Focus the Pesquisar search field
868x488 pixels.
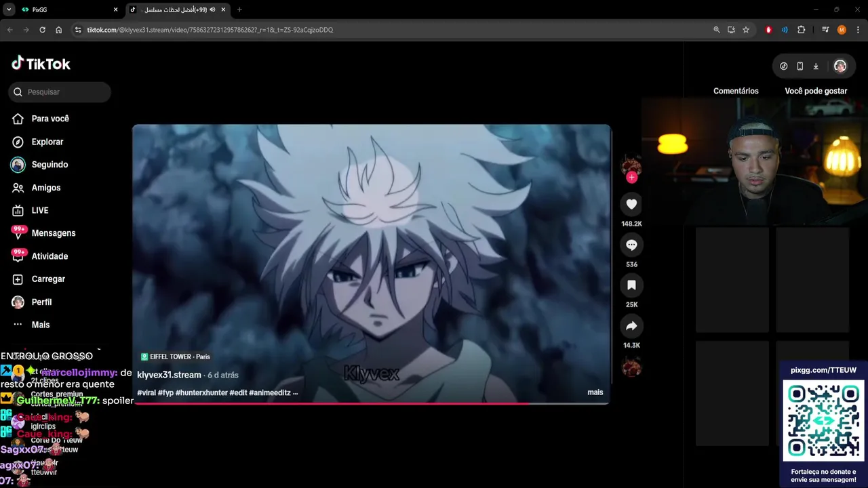tap(60, 92)
